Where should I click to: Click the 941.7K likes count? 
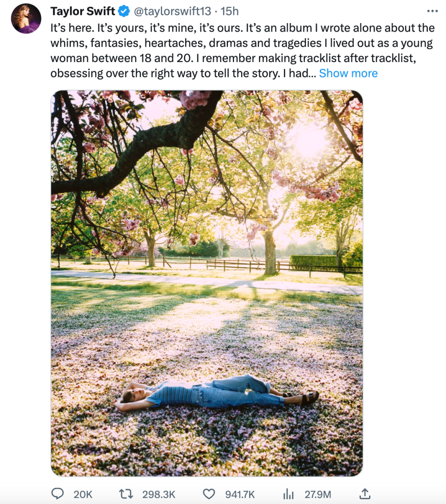[240, 494]
